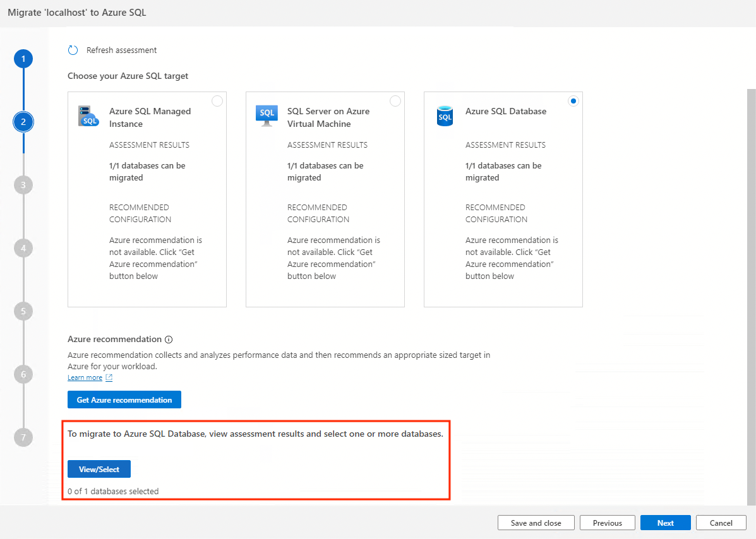This screenshot has height=539, width=756.
Task: Open the Learn more link
Action: (85, 377)
